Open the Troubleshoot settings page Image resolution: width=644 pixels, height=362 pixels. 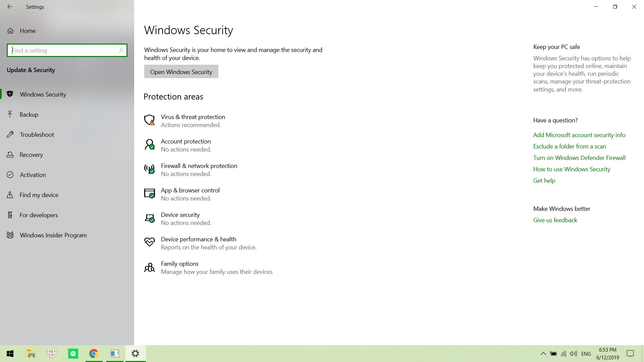pos(37,135)
